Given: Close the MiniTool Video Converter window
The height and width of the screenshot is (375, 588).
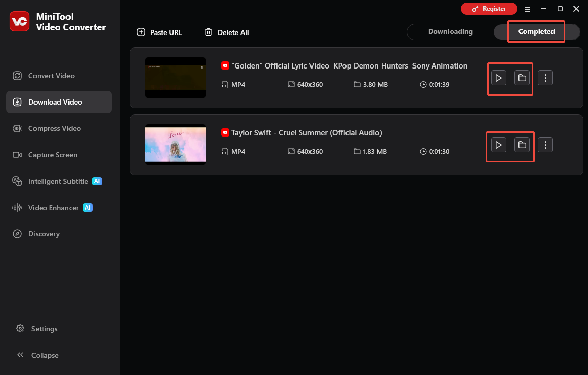Looking at the screenshot, I should pyautogui.click(x=576, y=9).
